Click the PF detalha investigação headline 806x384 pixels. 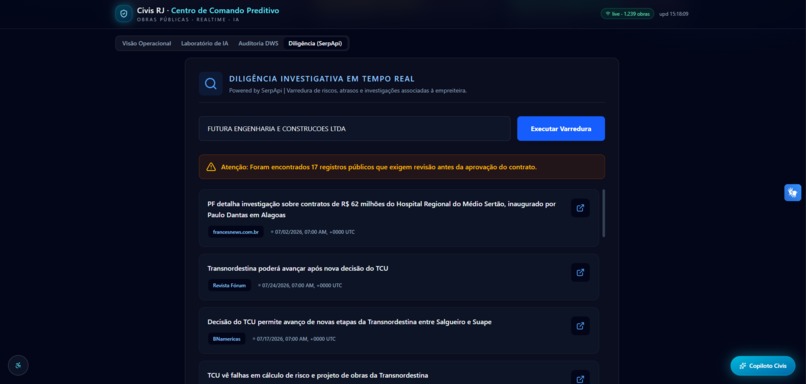pos(381,209)
